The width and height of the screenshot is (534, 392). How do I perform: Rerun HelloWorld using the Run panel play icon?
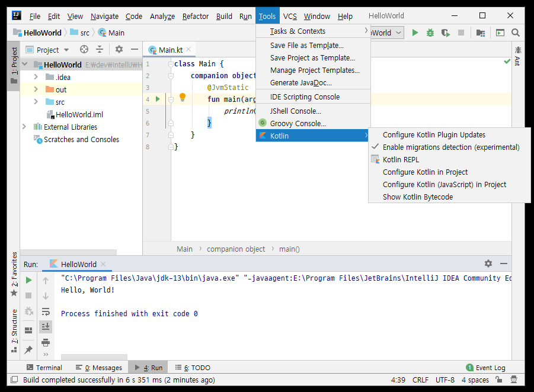(x=29, y=281)
